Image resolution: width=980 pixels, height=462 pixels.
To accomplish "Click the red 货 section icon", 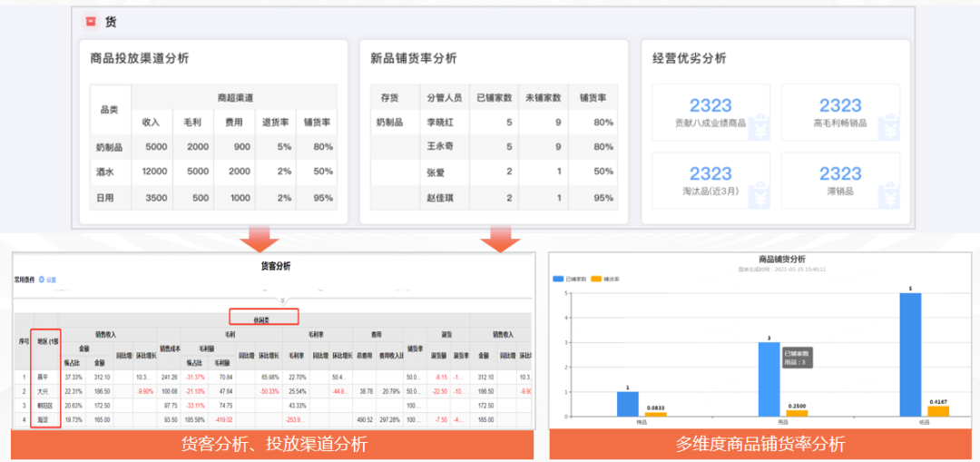I will 89,21.
